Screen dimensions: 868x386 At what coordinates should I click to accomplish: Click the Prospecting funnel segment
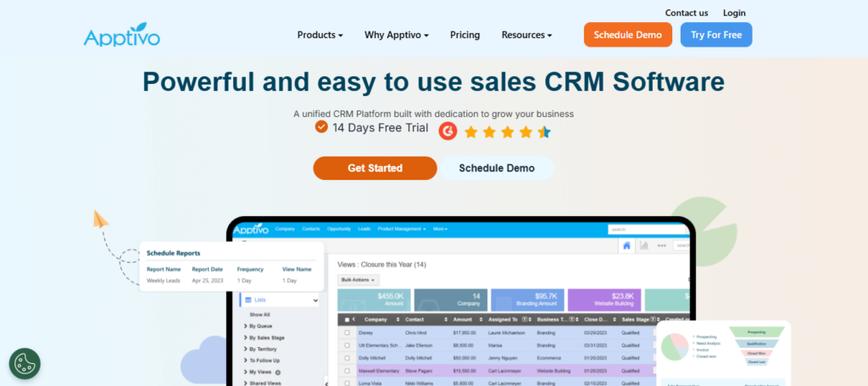tap(756, 333)
